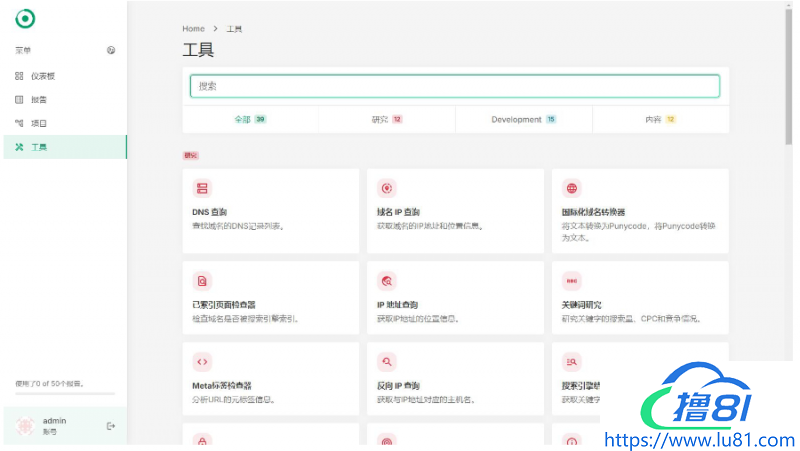This screenshot has height=451, width=800.
Task: Open the 关键词研究 tool icon
Action: (571, 281)
